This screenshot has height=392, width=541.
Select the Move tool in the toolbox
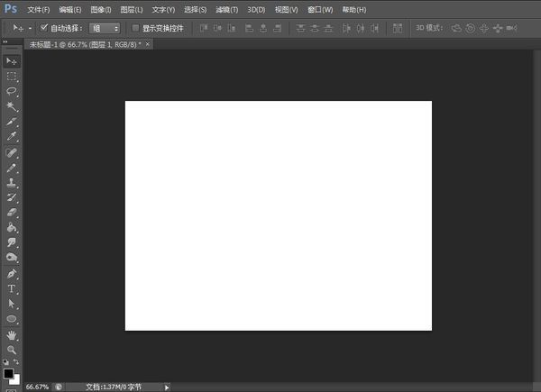[12, 60]
